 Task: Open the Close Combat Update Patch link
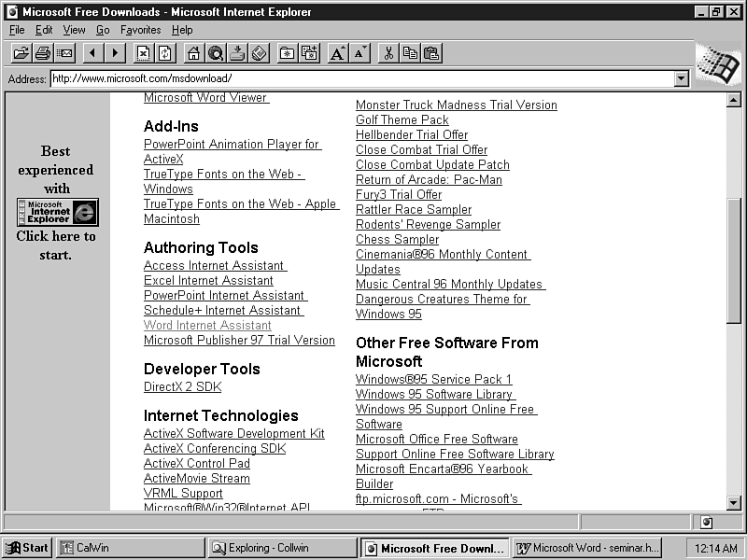pyautogui.click(x=432, y=165)
